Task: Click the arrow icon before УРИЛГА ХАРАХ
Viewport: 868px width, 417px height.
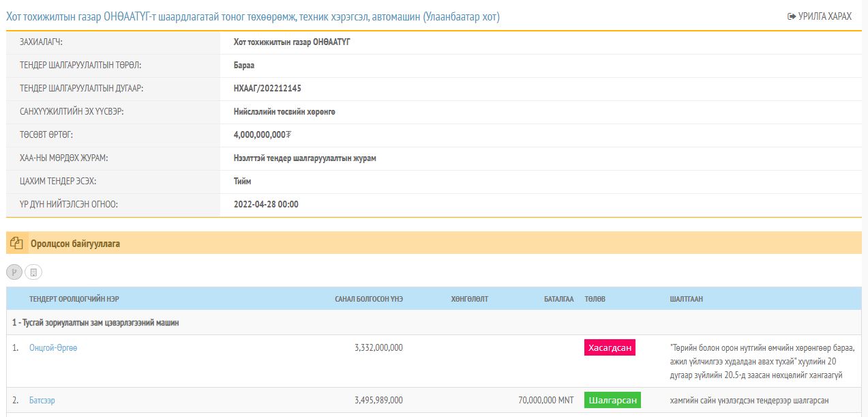Action: [791, 16]
